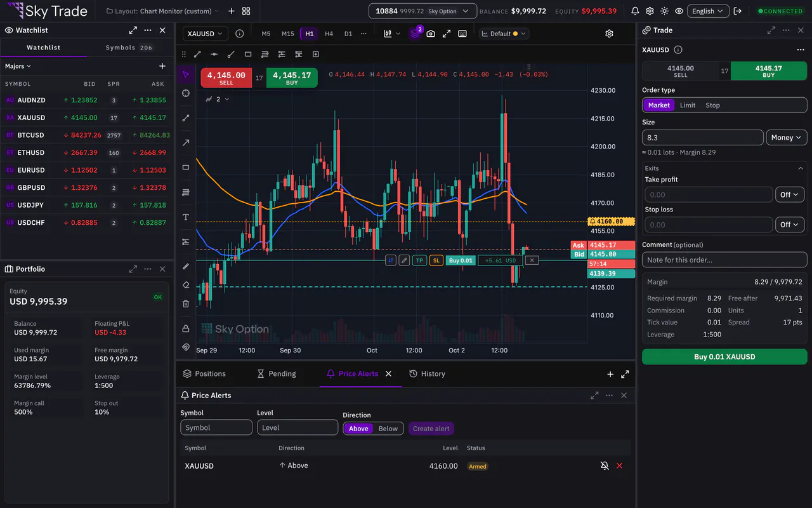Choose the Limit order type
Viewport: 812px width, 508px height.
pos(688,105)
